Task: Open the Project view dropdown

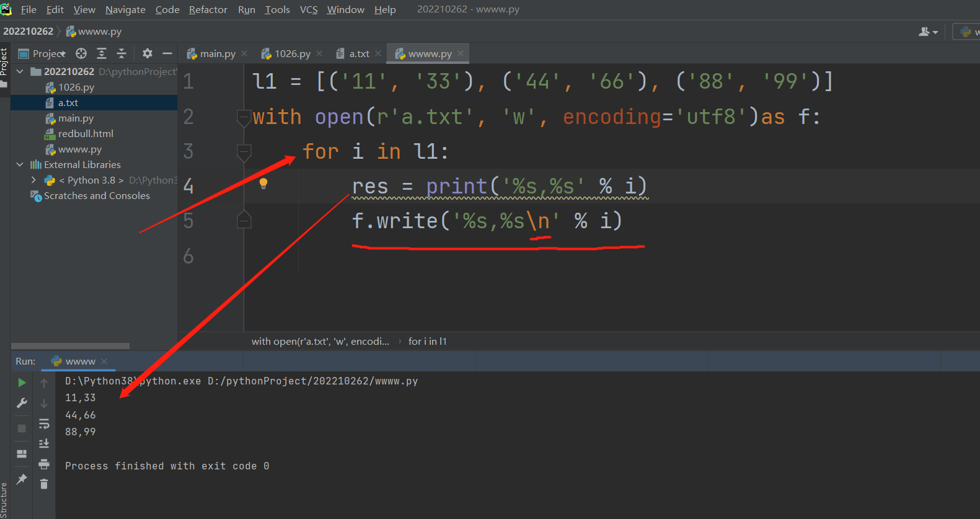Action: 43,53
